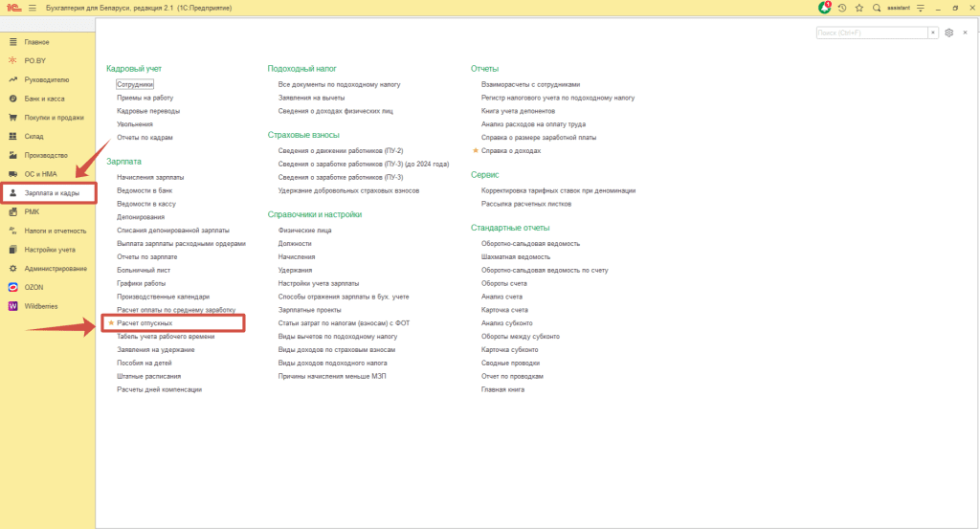Open favorites star in title bar

(x=859, y=8)
